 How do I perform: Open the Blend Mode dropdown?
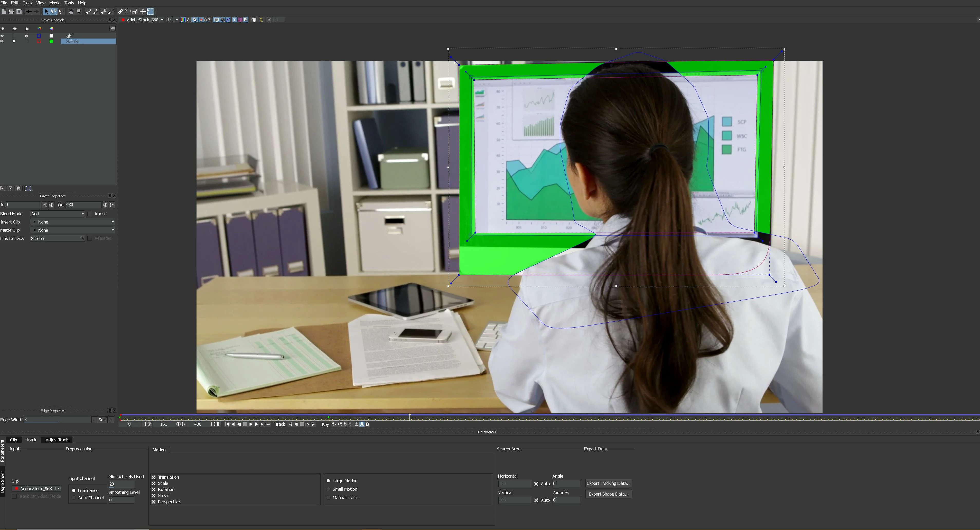coord(58,214)
